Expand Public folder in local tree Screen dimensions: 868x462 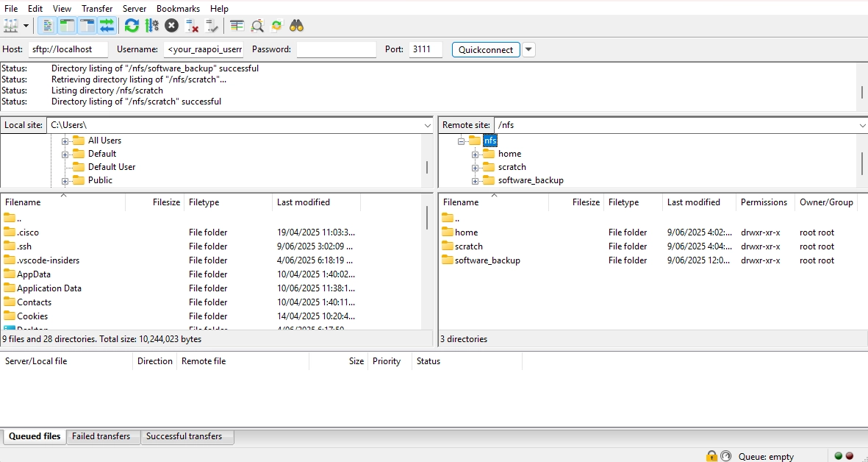[x=65, y=181]
